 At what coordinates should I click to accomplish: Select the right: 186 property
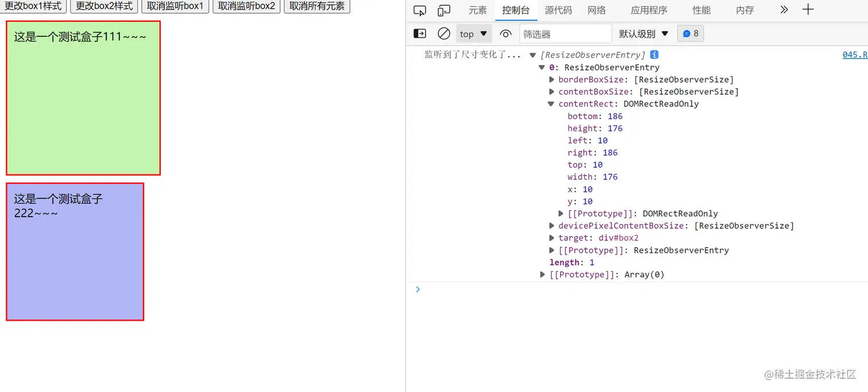592,152
